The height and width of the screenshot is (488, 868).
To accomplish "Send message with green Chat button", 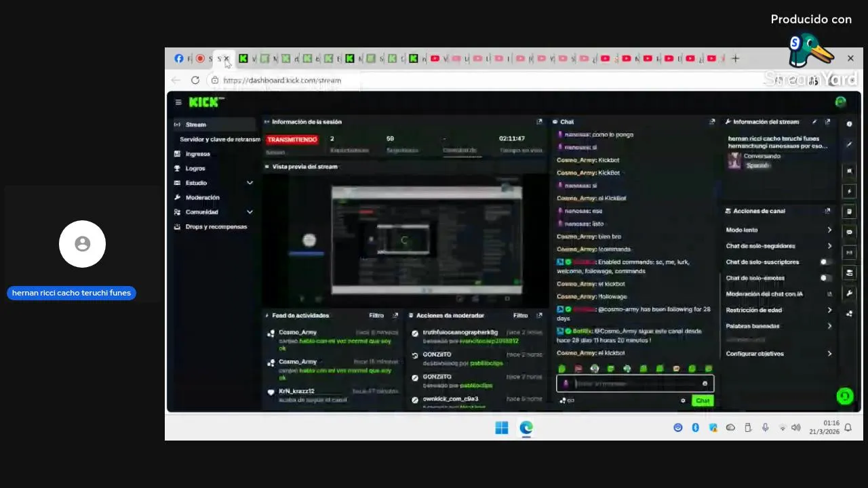I will pyautogui.click(x=703, y=401).
